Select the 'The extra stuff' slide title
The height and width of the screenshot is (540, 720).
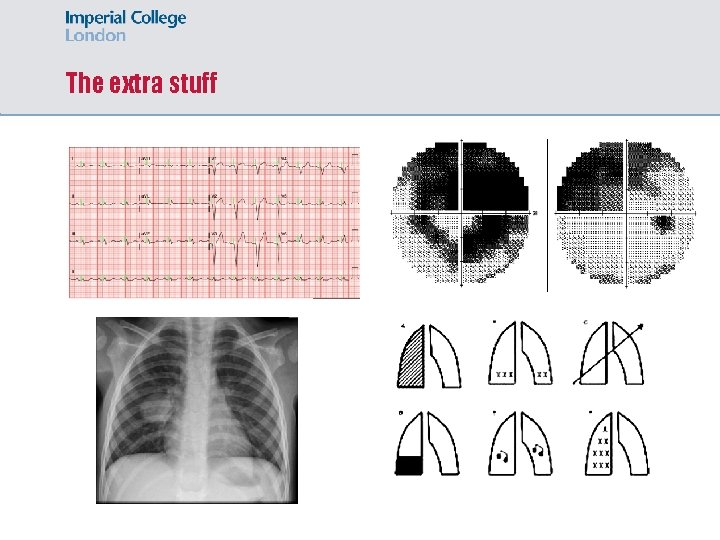(x=141, y=83)
